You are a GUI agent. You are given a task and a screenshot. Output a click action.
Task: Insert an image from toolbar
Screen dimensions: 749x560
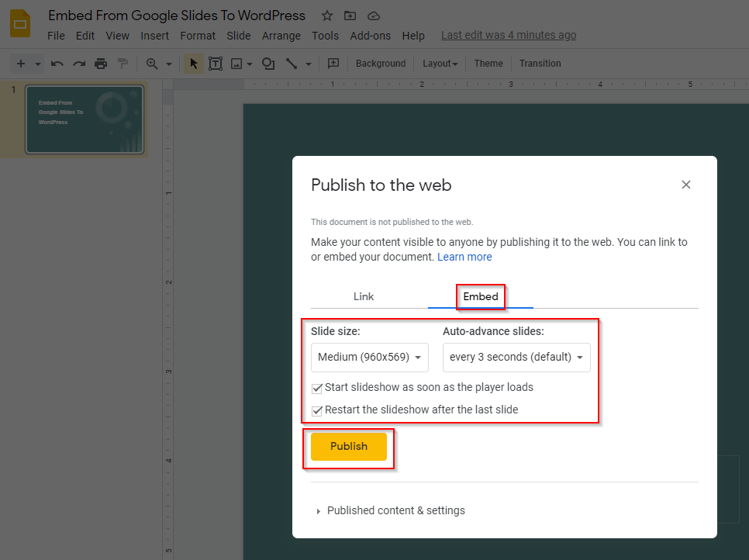coord(236,64)
